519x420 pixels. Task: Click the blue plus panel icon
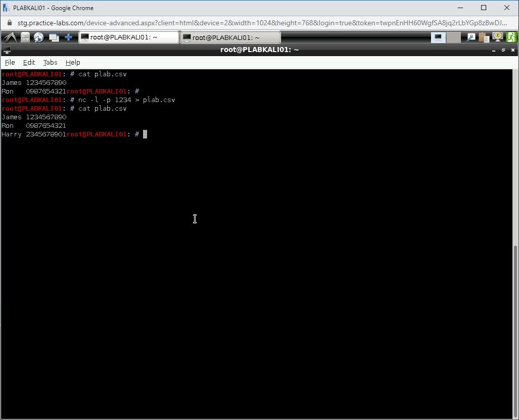tap(68, 37)
